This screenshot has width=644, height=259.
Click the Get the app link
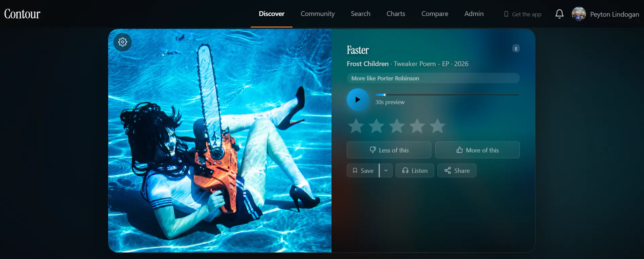tap(523, 14)
